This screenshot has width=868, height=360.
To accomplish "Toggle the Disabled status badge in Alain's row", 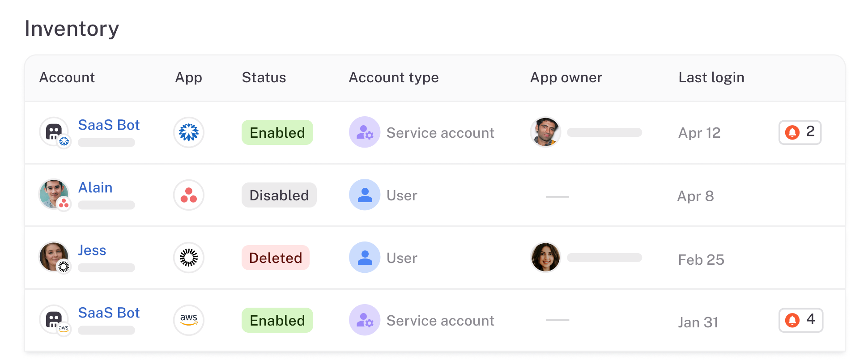I will [279, 195].
